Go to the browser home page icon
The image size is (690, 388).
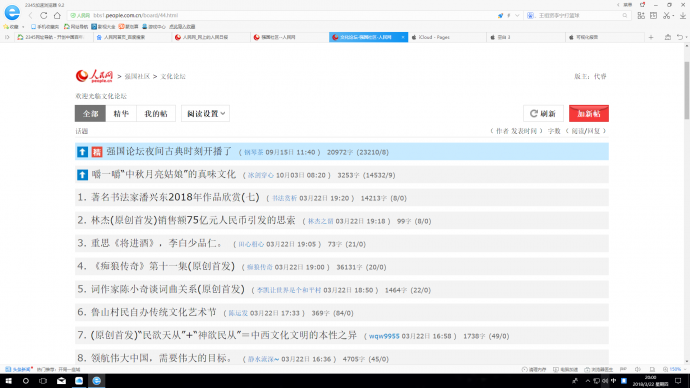coord(57,15)
